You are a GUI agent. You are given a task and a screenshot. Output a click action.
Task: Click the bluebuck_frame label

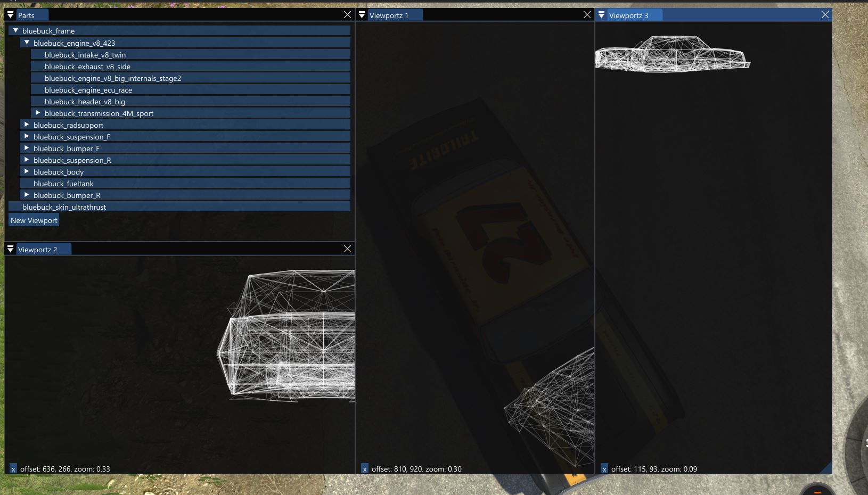click(x=48, y=31)
